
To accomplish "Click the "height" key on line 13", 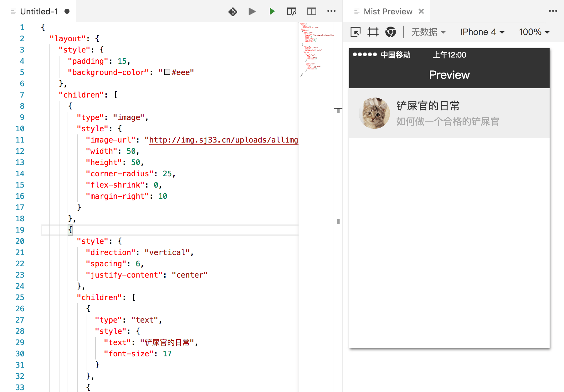I will 104,162.
